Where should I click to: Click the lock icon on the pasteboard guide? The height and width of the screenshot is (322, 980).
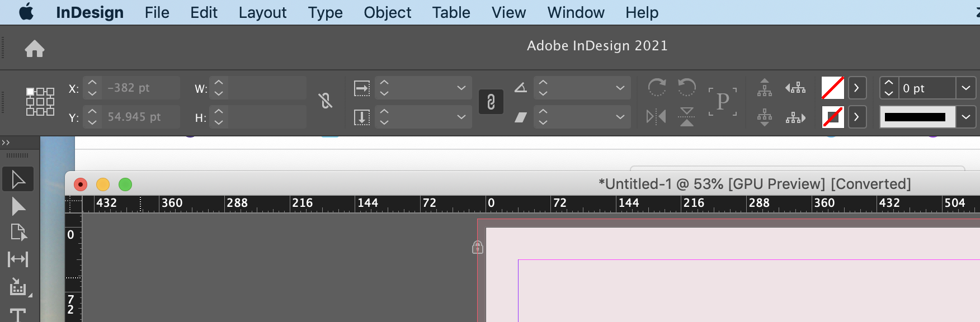coord(477,247)
